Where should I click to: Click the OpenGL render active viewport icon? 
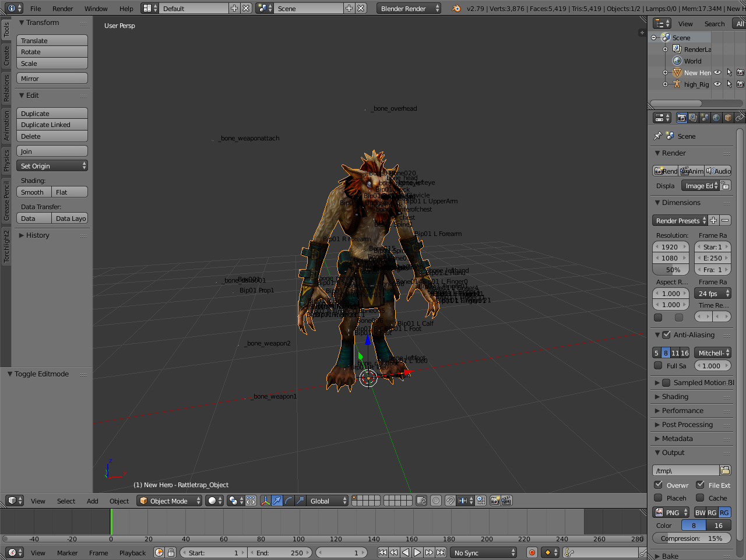tap(495, 501)
